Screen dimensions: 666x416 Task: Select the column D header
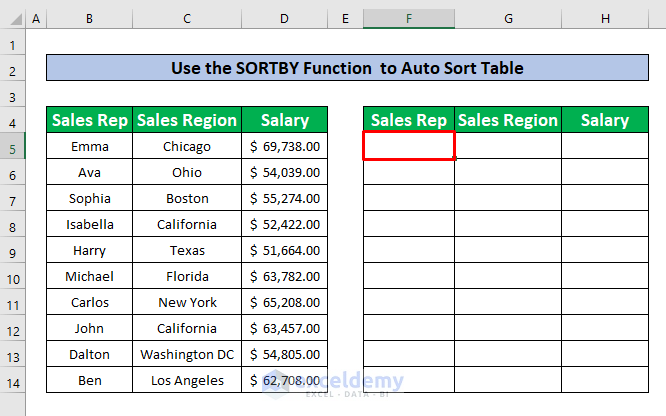click(284, 19)
